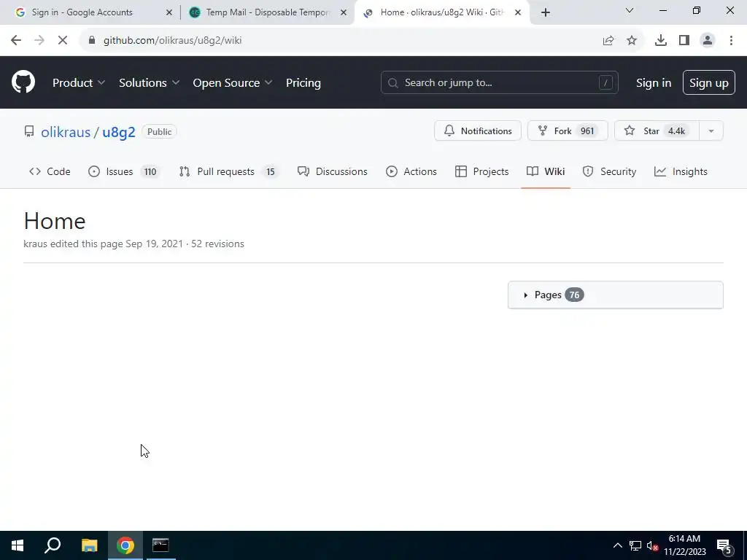Open the 52 revisions history link
This screenshot has width=747, height=560.
(217, 244)
